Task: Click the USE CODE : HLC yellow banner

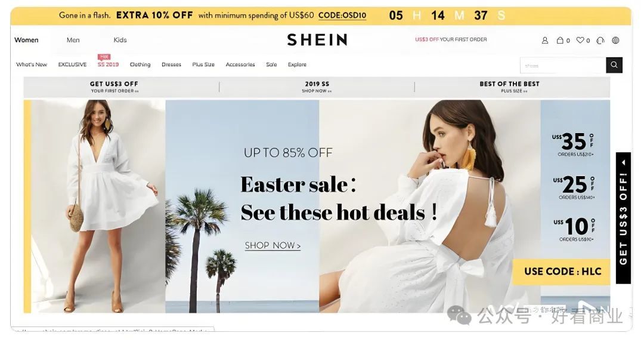Action: 562,272
